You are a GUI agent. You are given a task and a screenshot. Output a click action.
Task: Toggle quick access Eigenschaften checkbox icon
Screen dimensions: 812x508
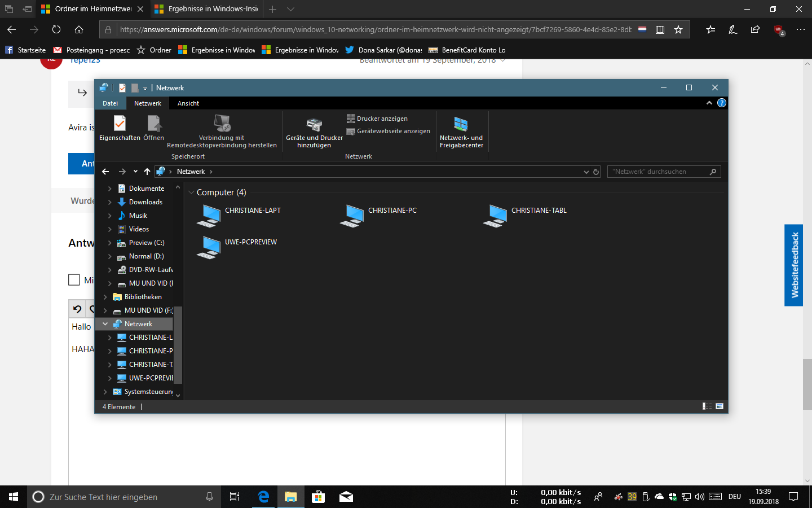(122, 88)
